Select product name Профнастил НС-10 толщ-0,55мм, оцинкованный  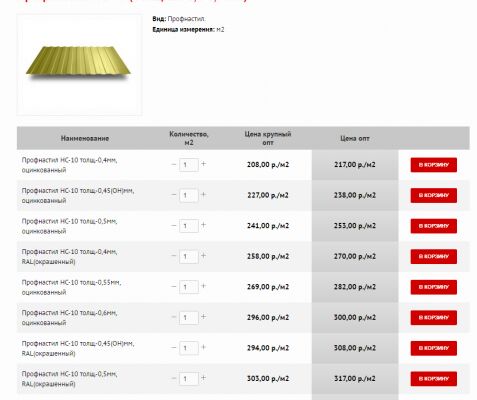(71, 287)
